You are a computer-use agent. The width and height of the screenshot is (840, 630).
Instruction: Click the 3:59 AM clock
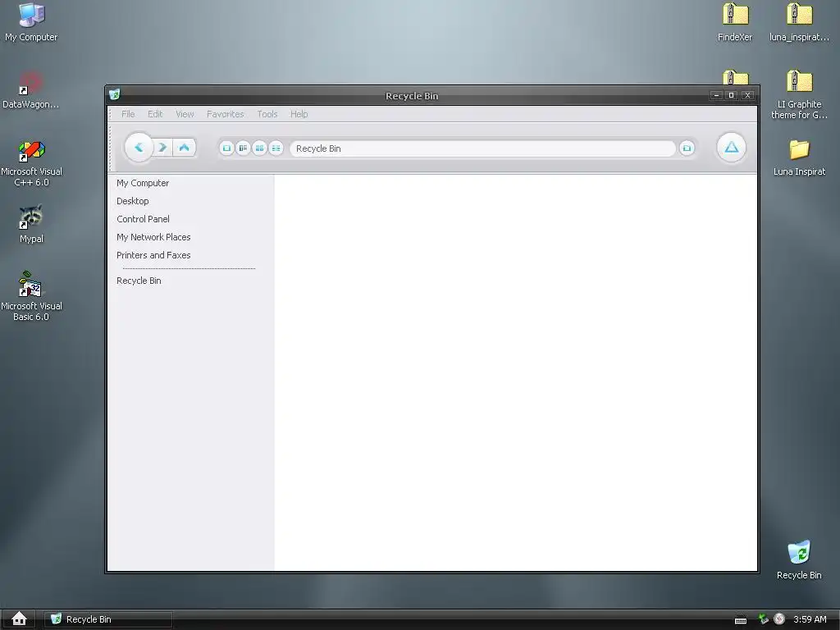tap(810, 619)
